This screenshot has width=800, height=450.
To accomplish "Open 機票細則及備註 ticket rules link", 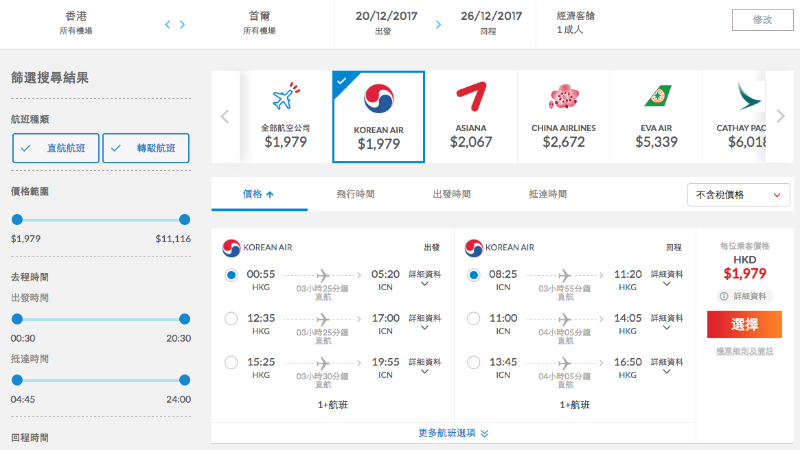I will (x=744, y=352).
